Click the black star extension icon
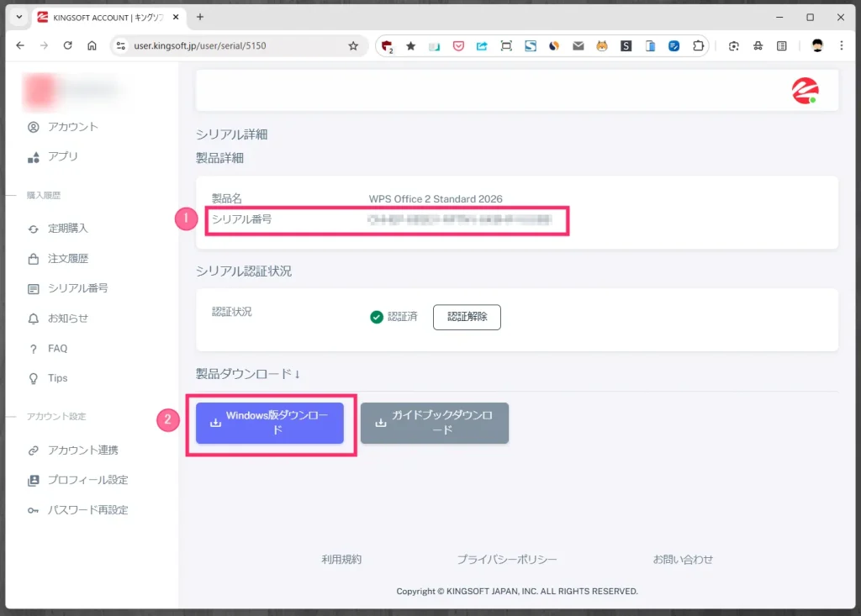 (410, 46)
